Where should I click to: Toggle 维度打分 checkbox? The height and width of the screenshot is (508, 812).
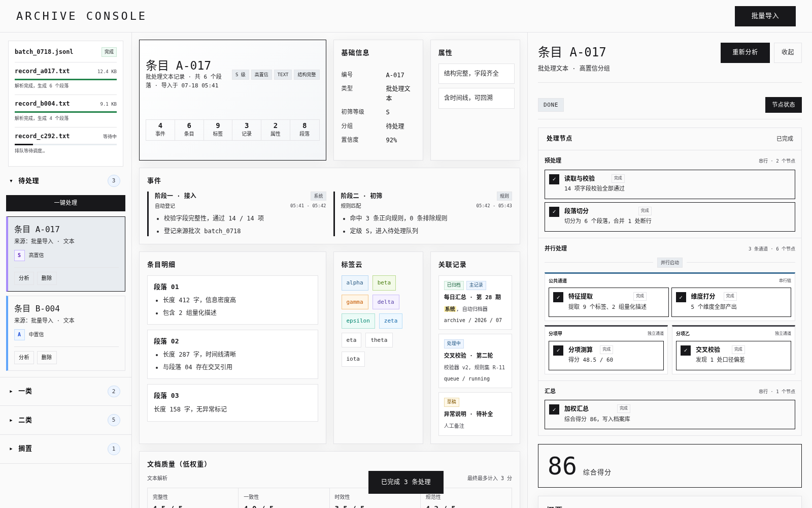pos(681,297)
